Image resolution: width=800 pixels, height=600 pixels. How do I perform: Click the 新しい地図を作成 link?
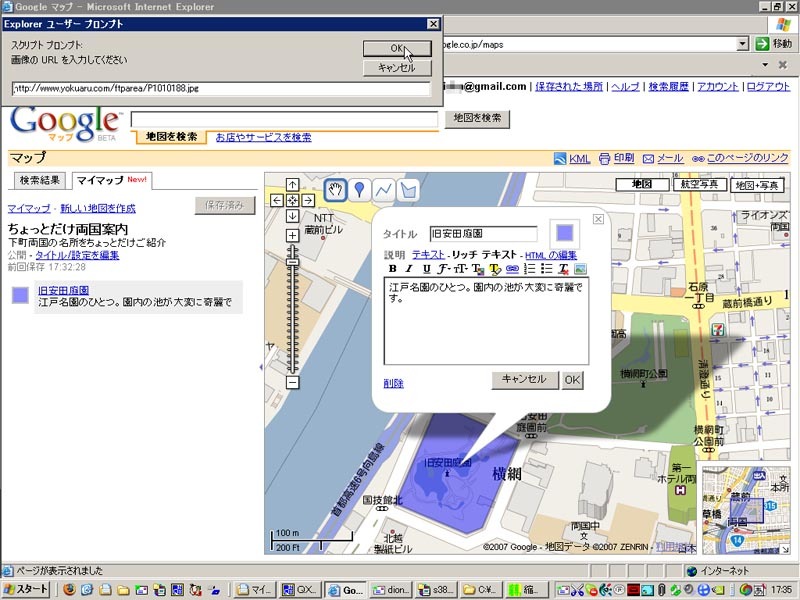98,208
